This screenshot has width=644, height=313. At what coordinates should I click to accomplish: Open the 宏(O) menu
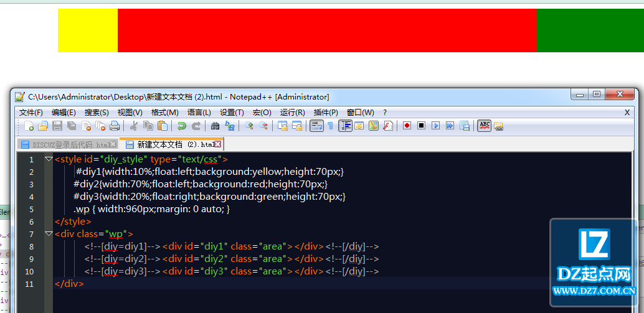[262, 113]
